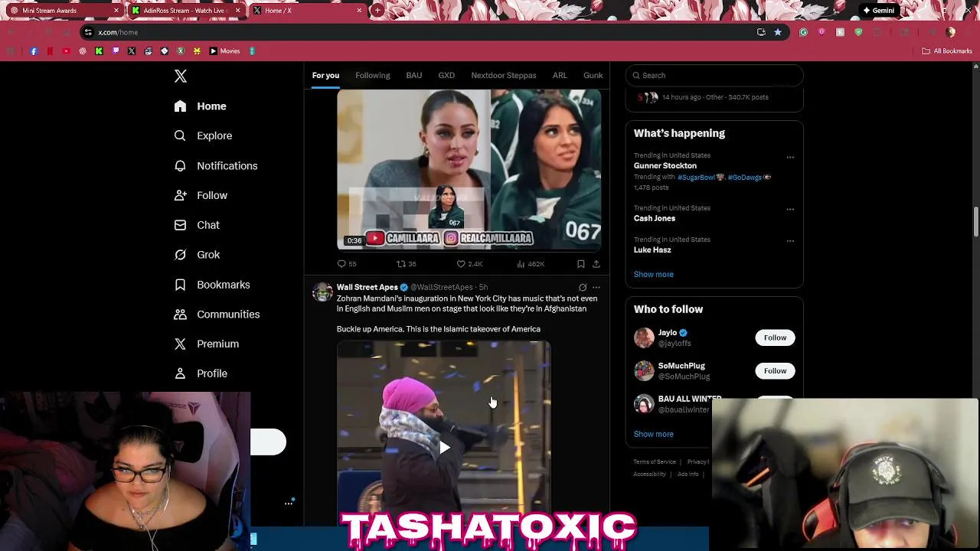Open more options on Wall Street Apes post
980x551 pixels.
point(596,288)
